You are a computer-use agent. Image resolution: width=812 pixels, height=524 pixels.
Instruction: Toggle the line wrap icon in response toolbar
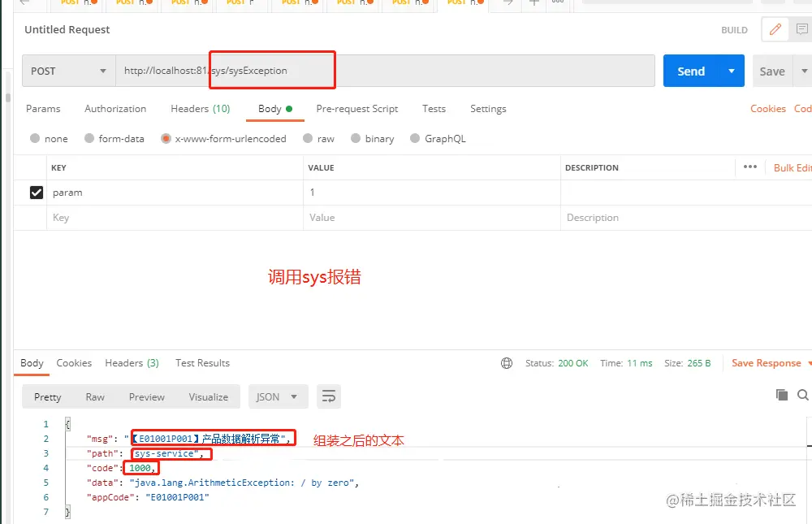click(329, 397)
